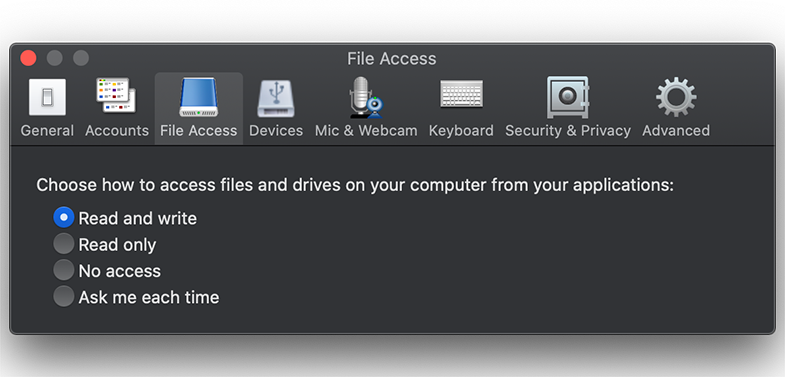Screen dimensions: 785x377
Task: Open the Advanced gear icon
Action: [x=676, y=97]
